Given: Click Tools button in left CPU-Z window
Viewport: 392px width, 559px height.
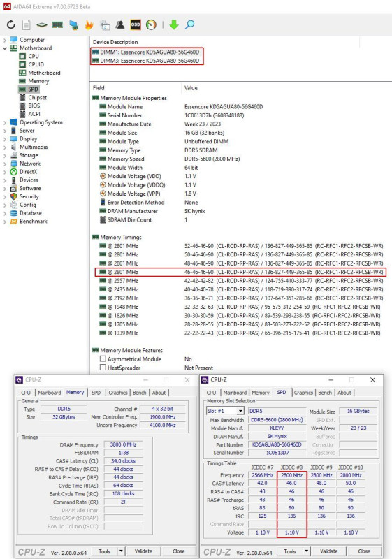Looking at the screenshot, I should (104, 551).
